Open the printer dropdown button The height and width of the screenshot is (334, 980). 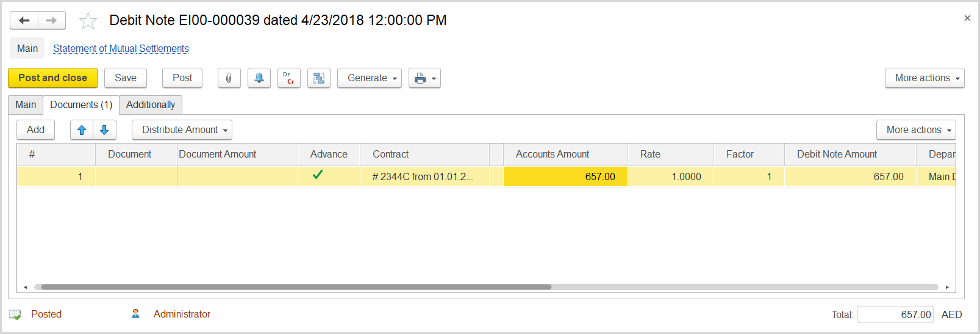click(x=424, y=78)
